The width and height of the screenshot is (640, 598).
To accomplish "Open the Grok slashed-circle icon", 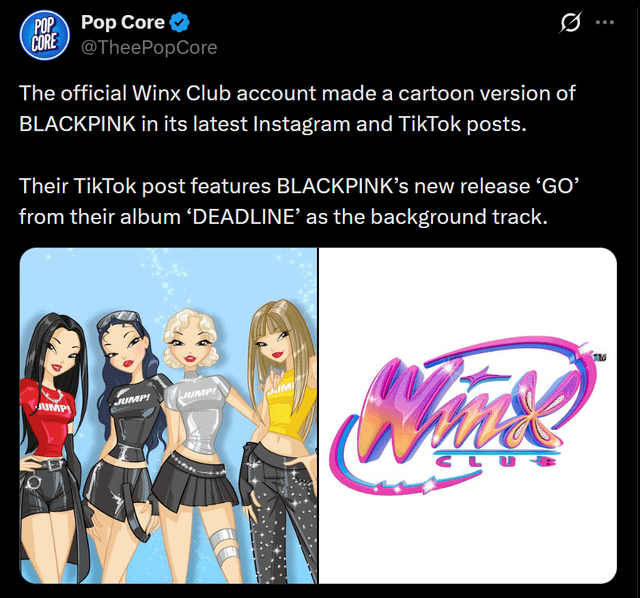I will pos(570,22).
